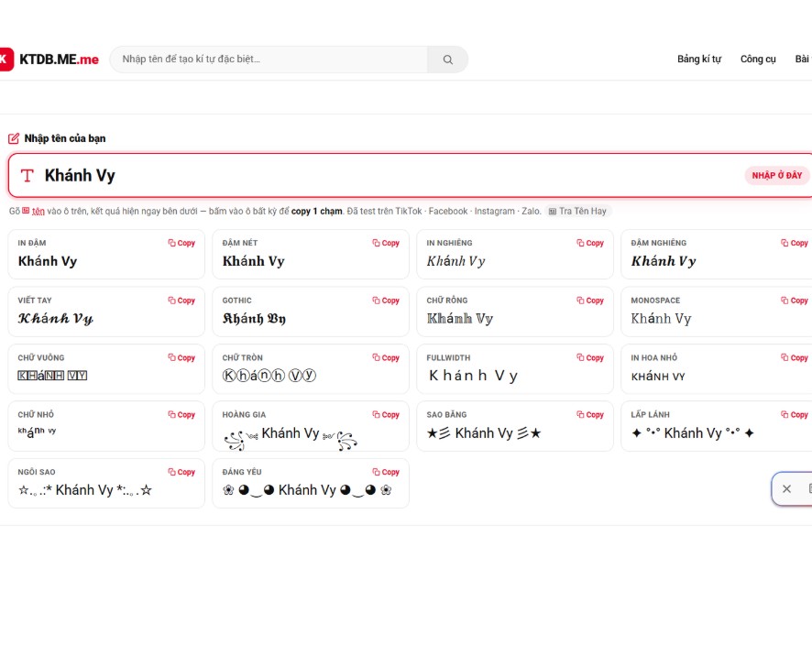The width and height of the screenshot is (812, 667).
Task: Copy the VIẾT TAY style result
Action: point(181,301)
